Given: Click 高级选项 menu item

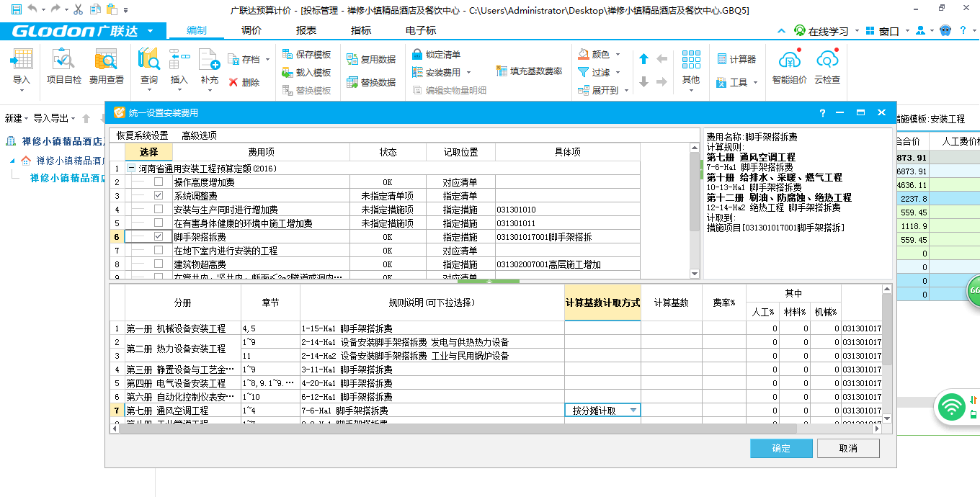Looking at the screenshot, I should (199, 135).
